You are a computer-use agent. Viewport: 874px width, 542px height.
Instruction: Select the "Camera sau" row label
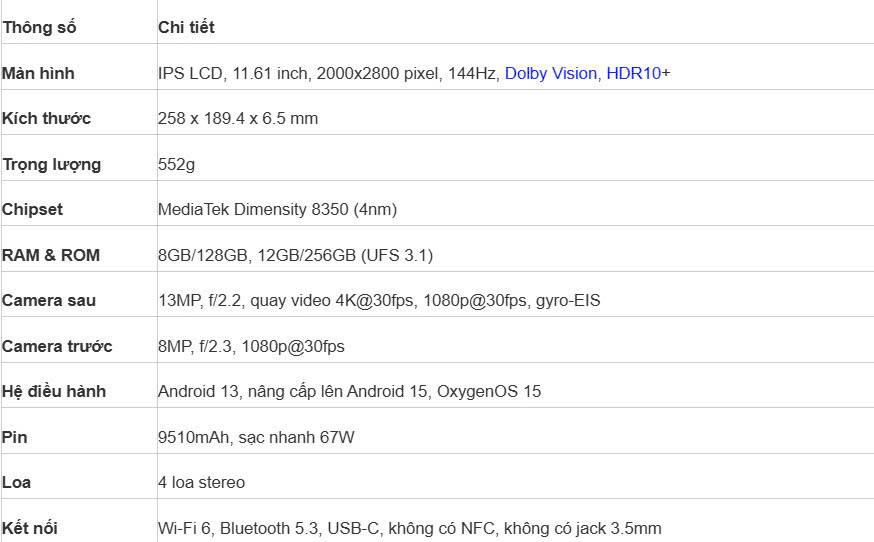pos(49,300)
